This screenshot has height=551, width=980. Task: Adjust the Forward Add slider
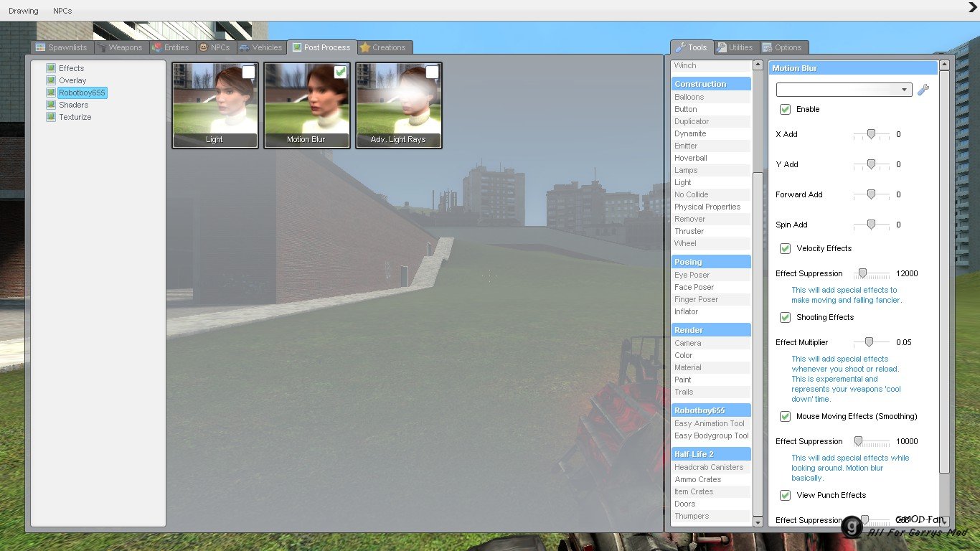tap(871, 194)
